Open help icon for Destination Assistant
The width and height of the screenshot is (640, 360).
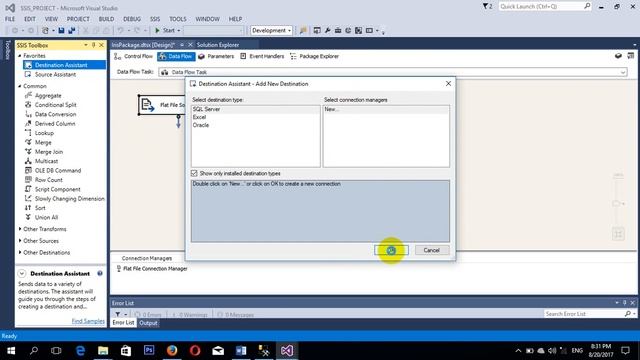click(100, 273)
